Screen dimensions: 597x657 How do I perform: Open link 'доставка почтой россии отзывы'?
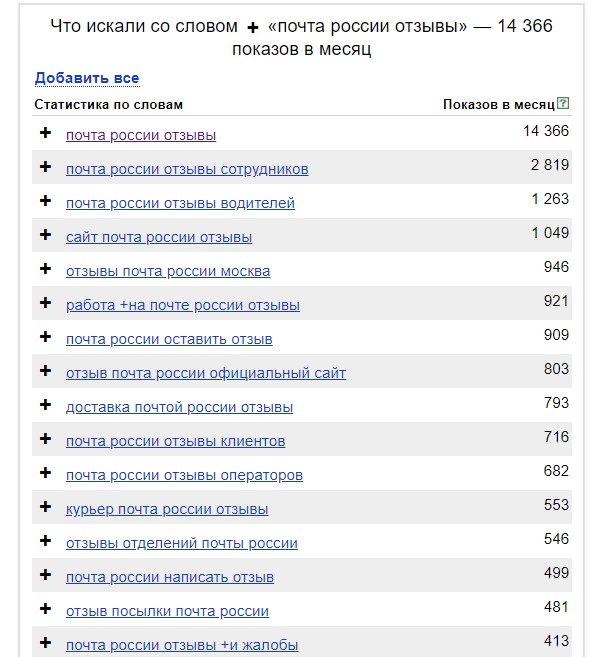click(x=179, y=407)
